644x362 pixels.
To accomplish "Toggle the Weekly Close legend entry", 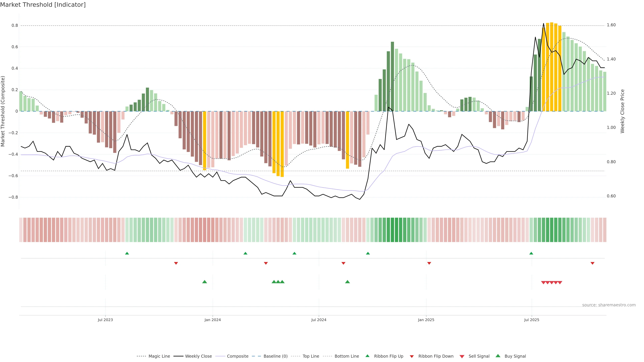I will pyautogui.click(x=198, y=356).
